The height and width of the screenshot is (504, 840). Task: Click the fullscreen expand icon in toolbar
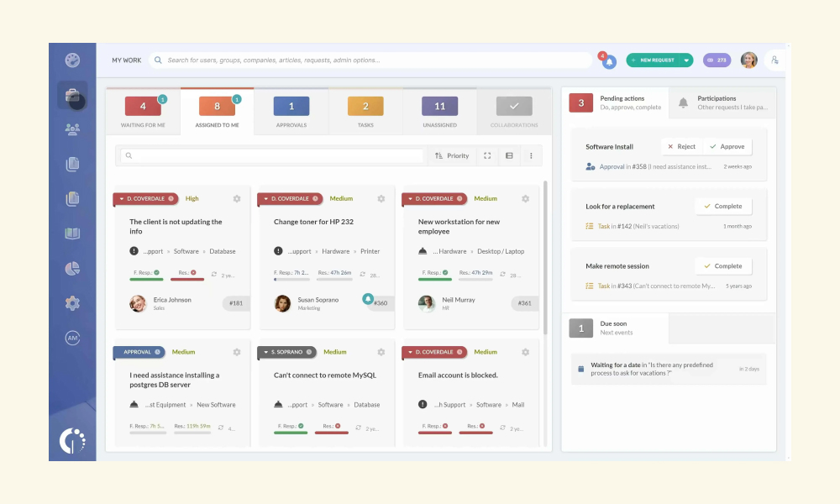pos(487,155)
